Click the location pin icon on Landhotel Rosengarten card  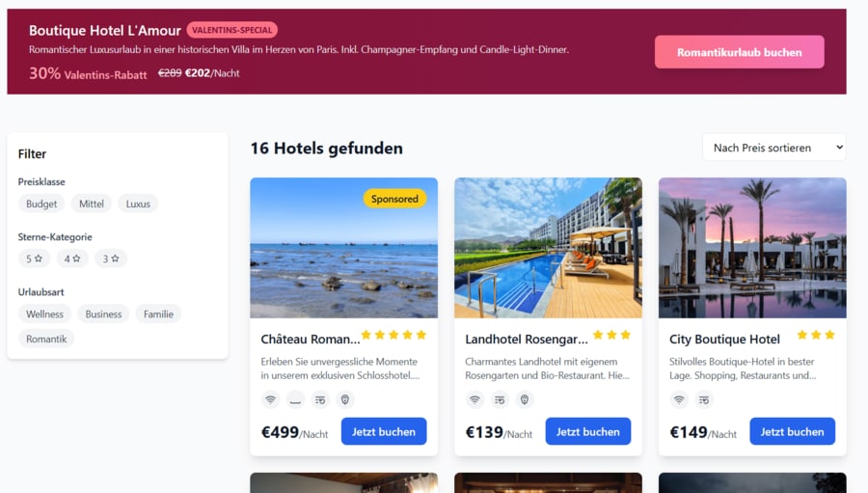click(x=525, y=399)
